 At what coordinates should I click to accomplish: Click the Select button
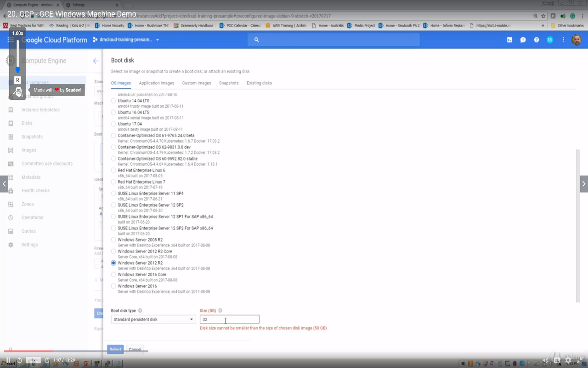point(115,349)
